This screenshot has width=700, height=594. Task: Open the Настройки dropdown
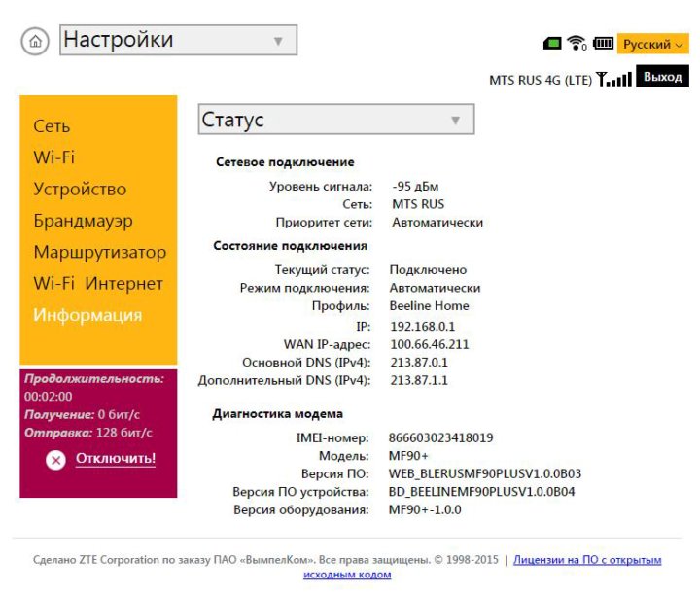pyautogui.click(x=178, y=40)
